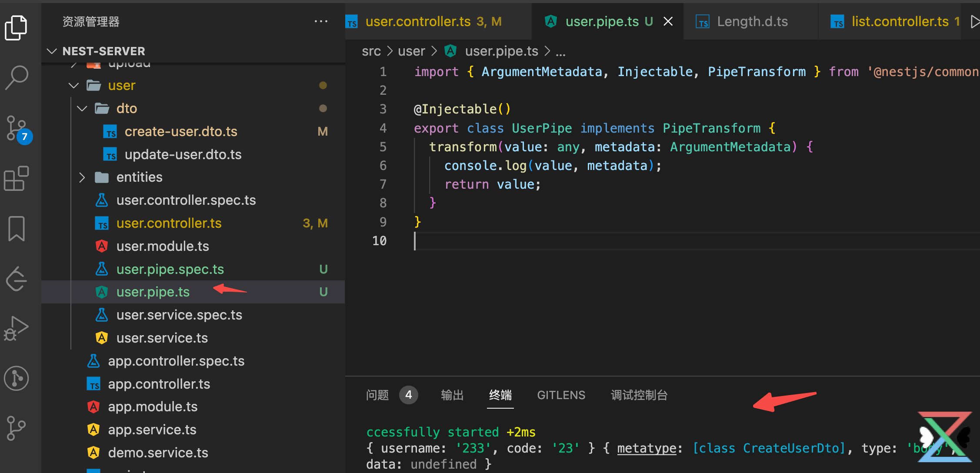Place cursor on empty line 10
This screenshot has width=980, height=473.
pyautogui.click(x=522, y=241)
